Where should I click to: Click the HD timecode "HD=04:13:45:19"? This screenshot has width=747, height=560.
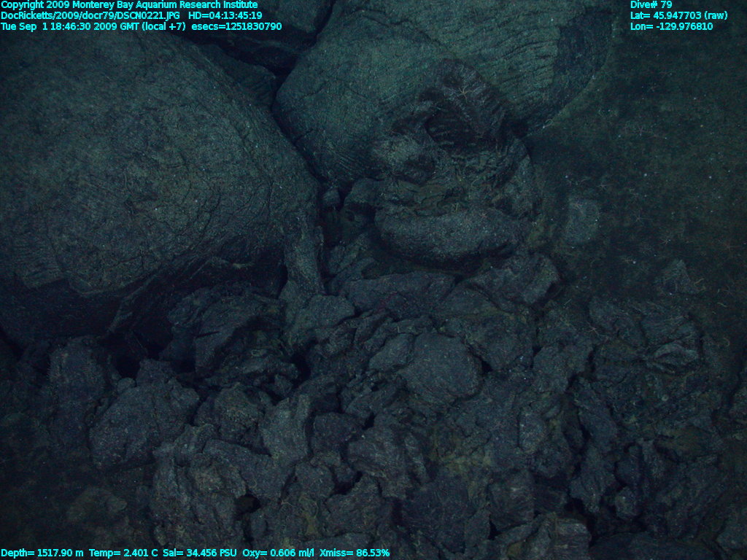[225, 16]
